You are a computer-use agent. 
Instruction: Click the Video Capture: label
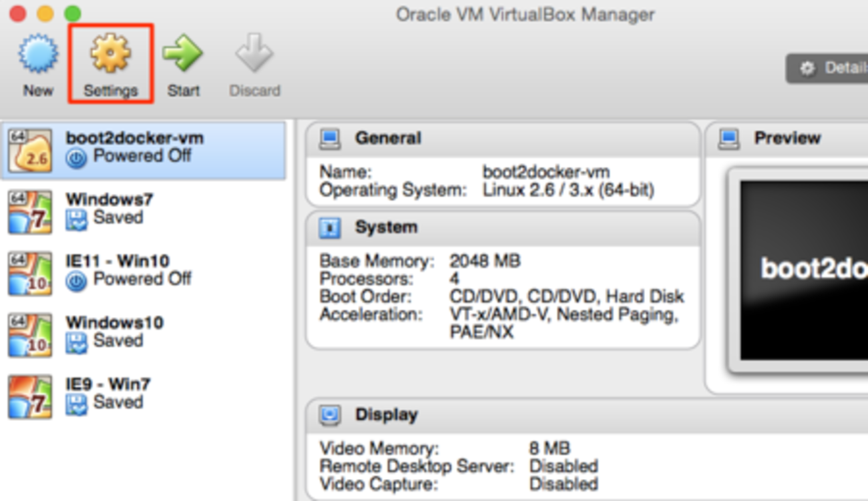coord(377,483)
